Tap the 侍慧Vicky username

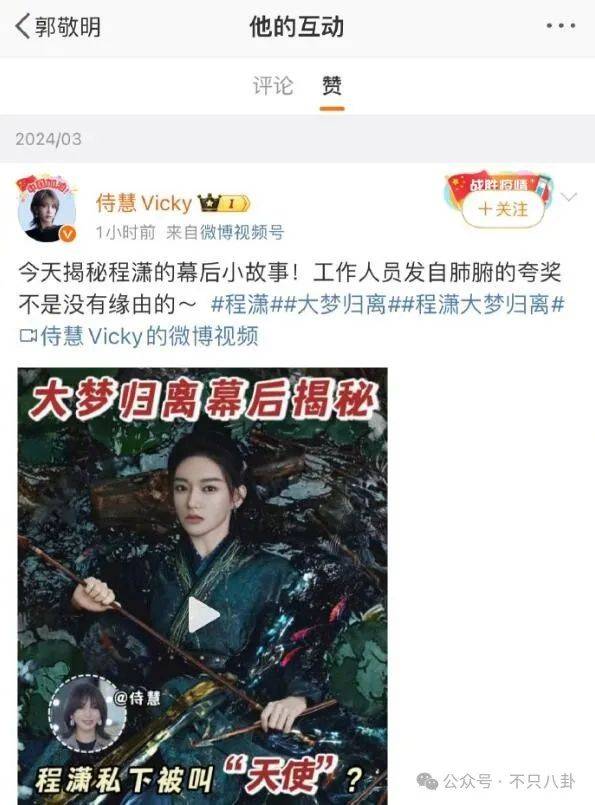click(144, 203)
